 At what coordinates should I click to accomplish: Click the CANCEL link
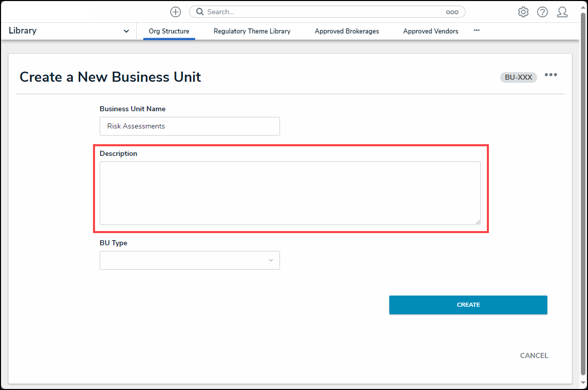coord(534,355)
